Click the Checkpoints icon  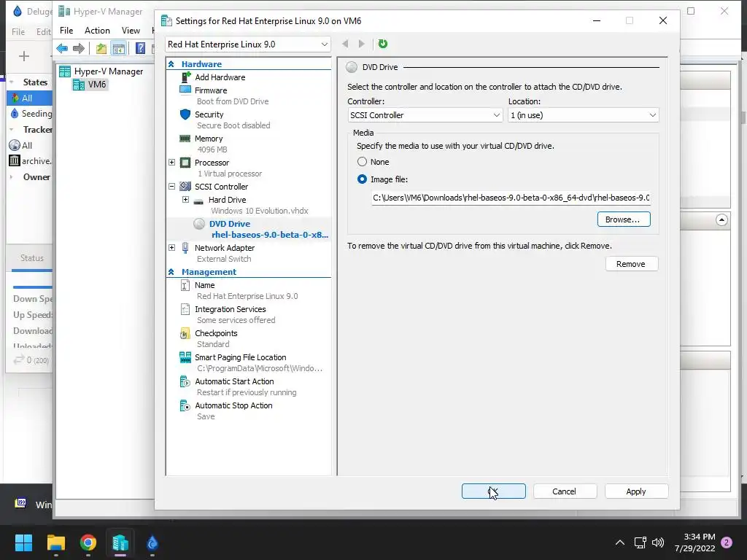point(185,333)
